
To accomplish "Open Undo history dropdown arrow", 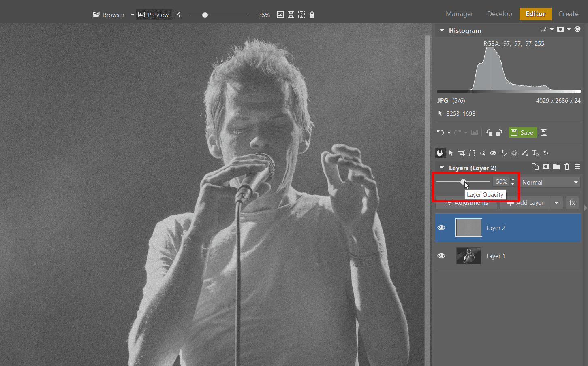I will pos(449,133).
